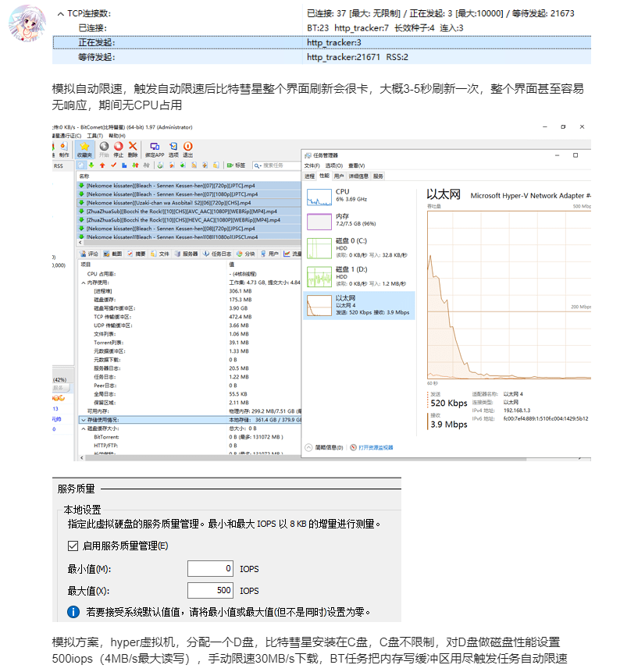Switch to the 服务 tab in Task Manager
The height and width of the screenshot is (672, 620).
point(378,176)
